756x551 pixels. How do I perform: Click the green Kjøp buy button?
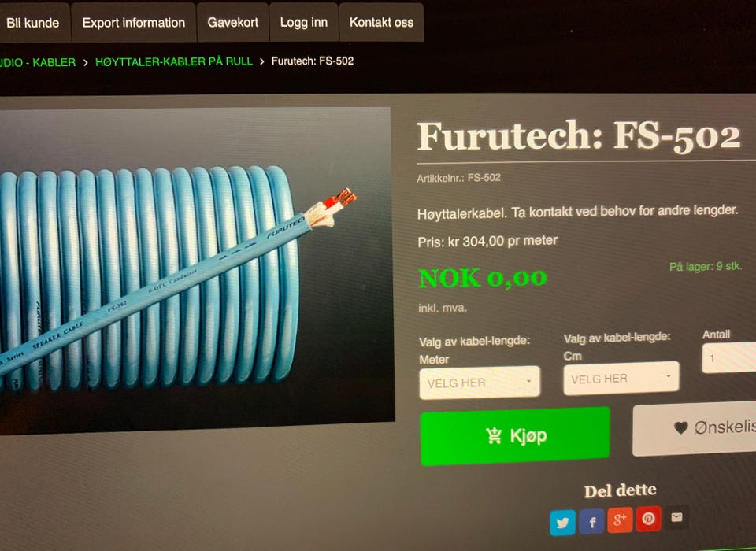point(515,436)
